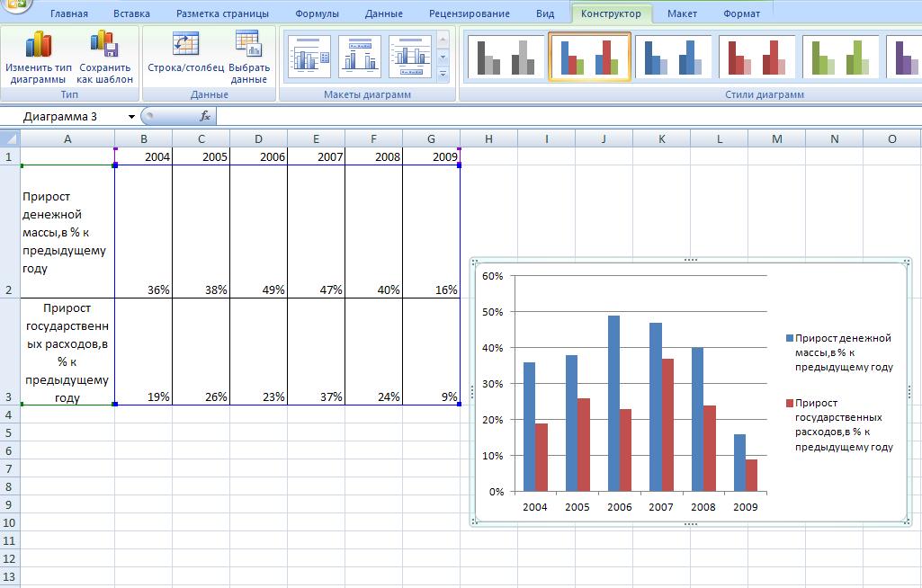Click the blue 2009 bar in chart

[739, 463]
